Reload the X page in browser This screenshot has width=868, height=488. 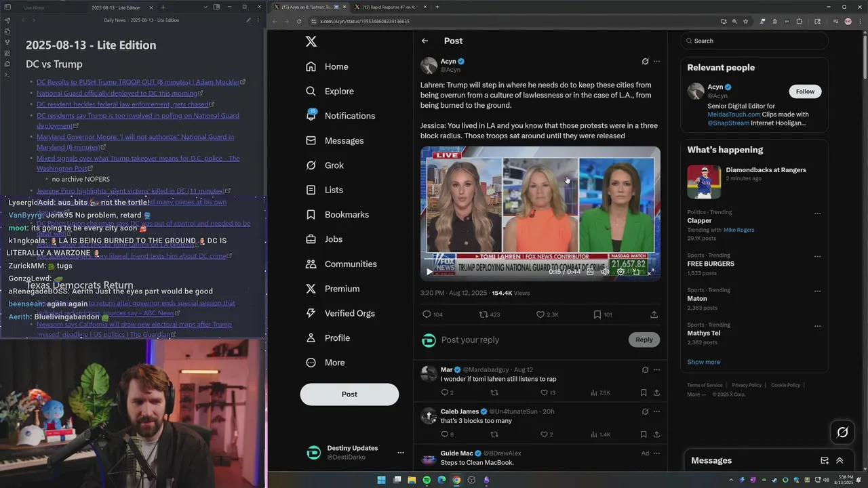click(299, 21)
